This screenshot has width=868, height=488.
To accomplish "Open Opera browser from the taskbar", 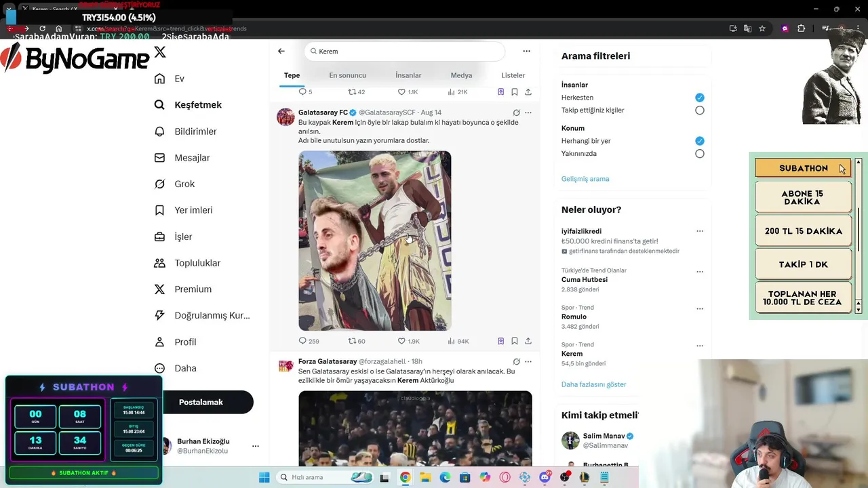I will click(x=505, y=477).
